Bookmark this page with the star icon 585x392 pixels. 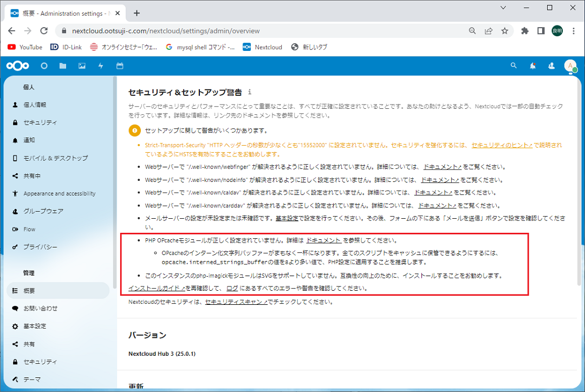(505, 31)
